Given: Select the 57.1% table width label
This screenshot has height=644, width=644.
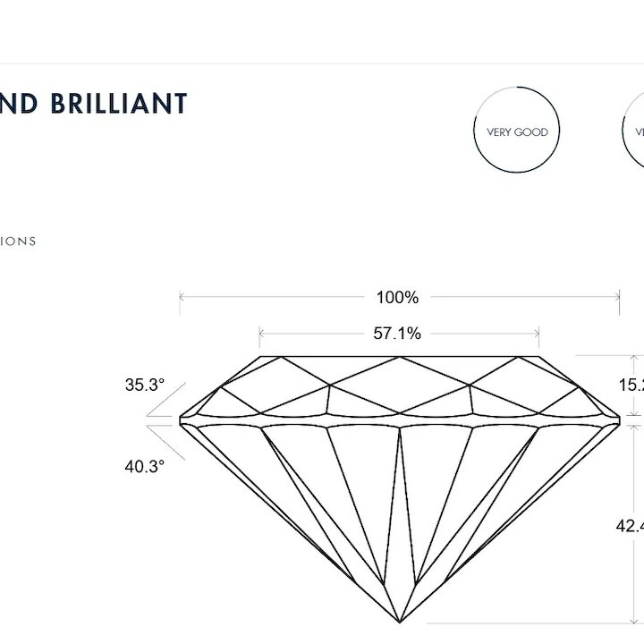Looking at the screenshot, I should pos(397,334).
